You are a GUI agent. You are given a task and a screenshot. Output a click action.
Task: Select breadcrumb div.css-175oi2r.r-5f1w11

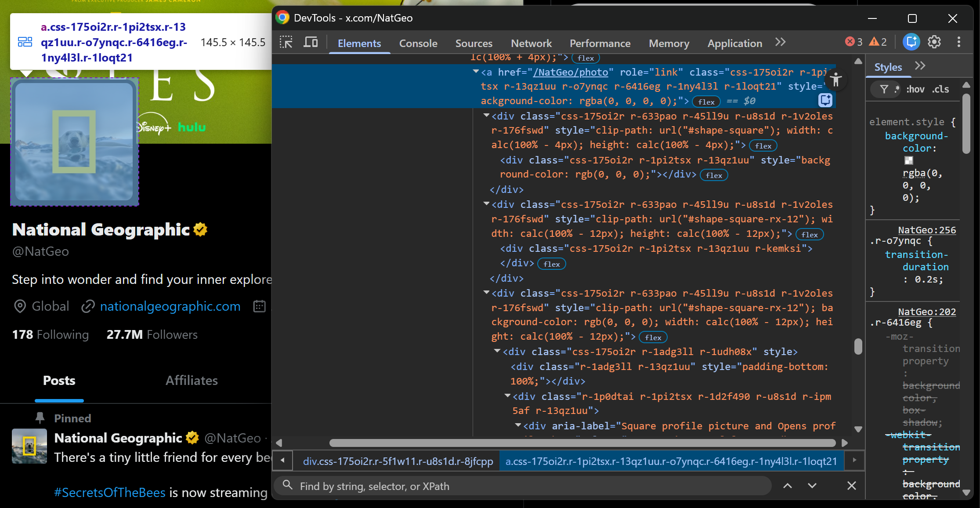tap(398, 461)
